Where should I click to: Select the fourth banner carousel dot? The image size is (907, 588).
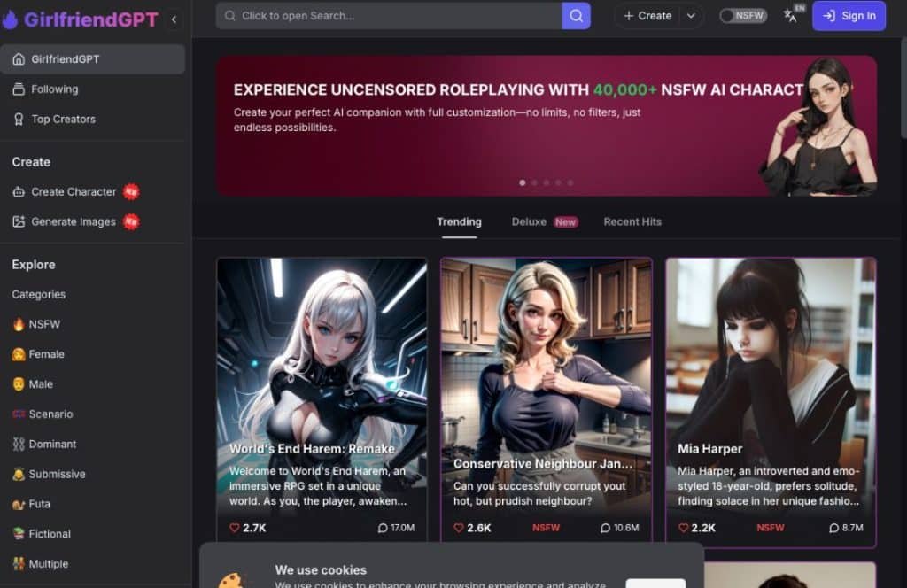pos(558,182)
